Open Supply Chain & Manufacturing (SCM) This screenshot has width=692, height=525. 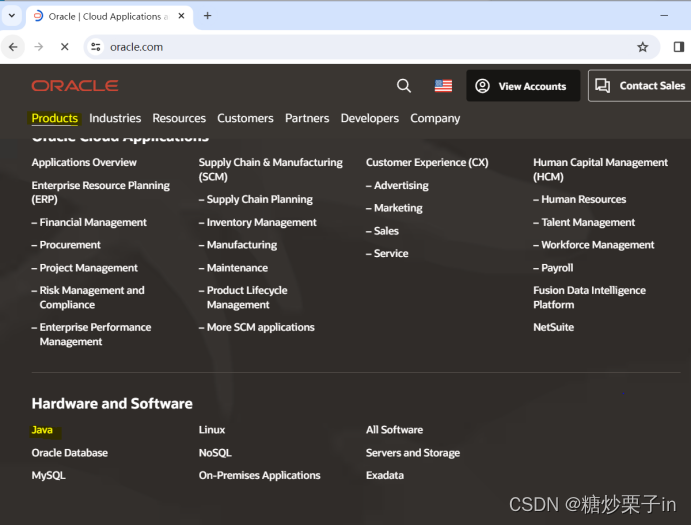coord(271,169)
